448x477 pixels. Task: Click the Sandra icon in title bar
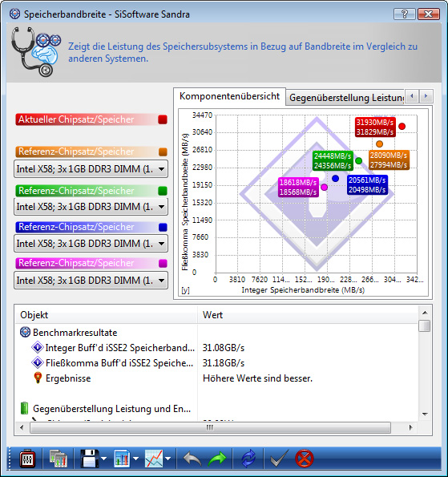pos(14,14)
